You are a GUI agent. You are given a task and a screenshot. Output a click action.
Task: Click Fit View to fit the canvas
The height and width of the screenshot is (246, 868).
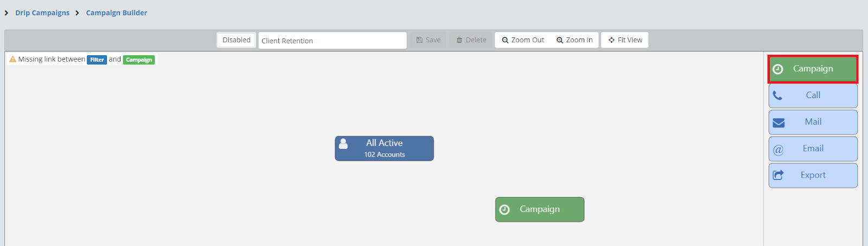pos(625,40)
